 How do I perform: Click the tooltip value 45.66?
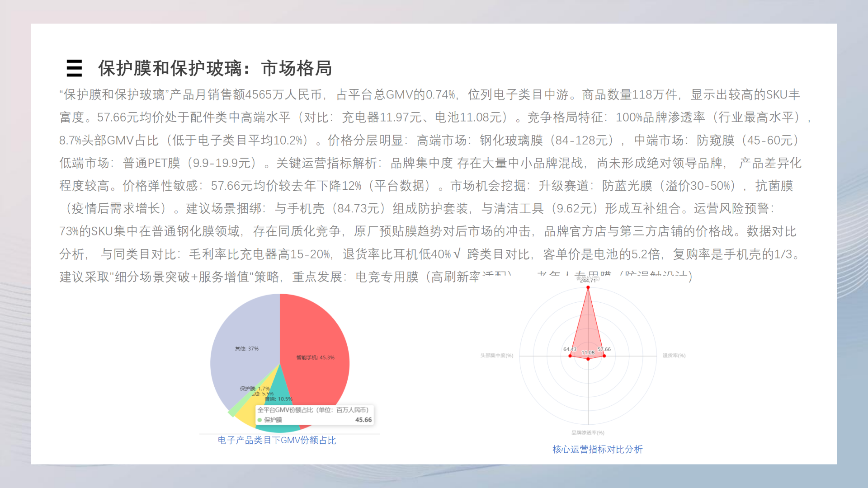pos(363,420)
